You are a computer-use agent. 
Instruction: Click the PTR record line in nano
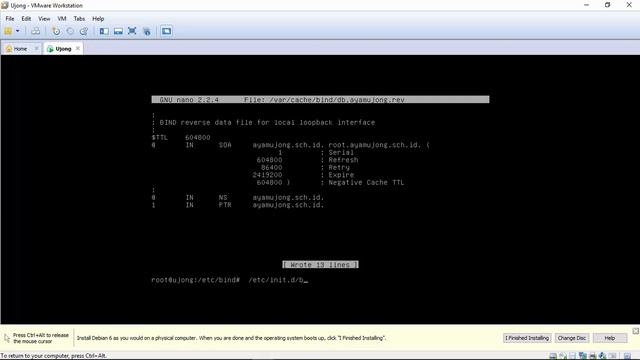(x=238, y=205)
